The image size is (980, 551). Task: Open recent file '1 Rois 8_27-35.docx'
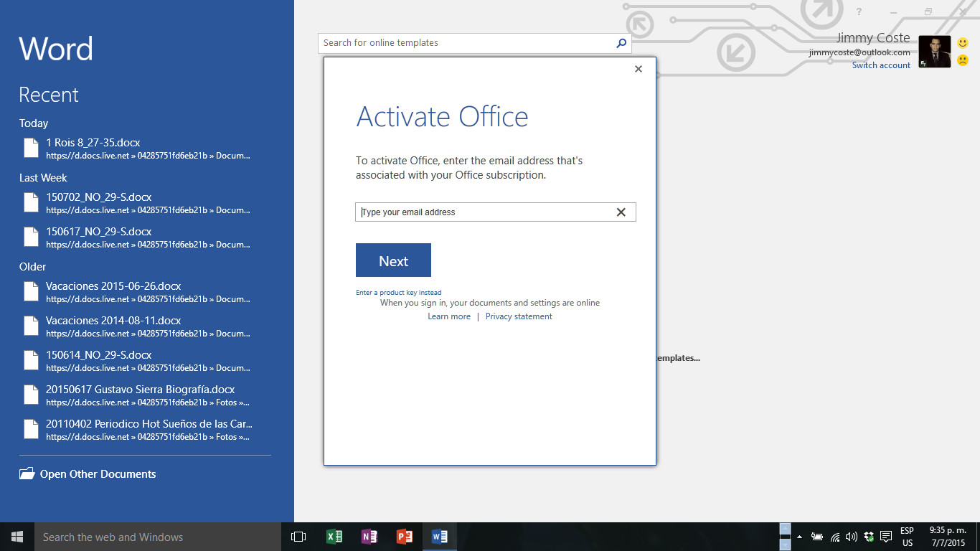click(146, 149)
